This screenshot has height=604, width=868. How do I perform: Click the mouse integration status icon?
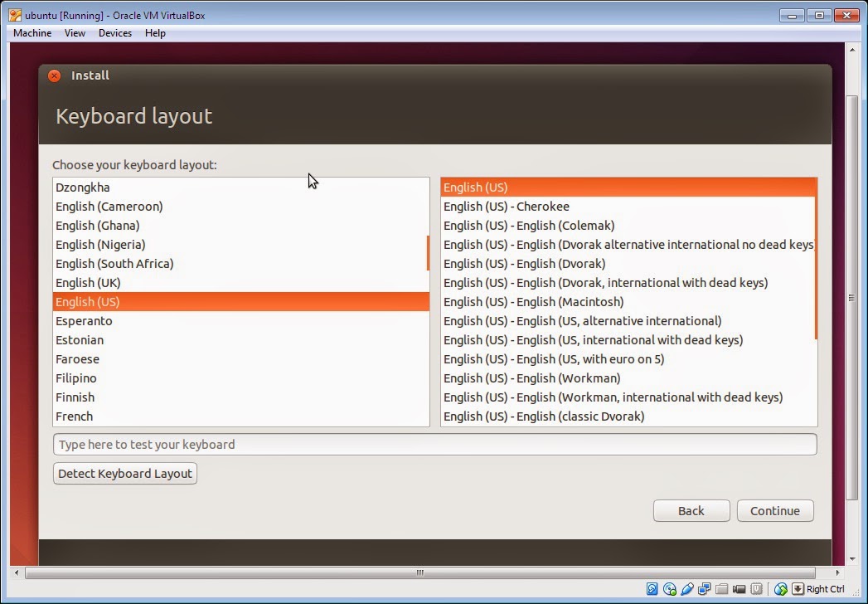point(780,589)
